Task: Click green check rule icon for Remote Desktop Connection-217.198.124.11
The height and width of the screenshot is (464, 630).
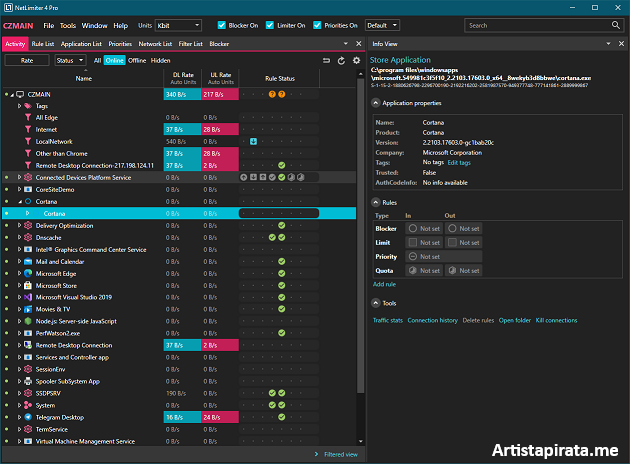Action: [x=282, y=166]
